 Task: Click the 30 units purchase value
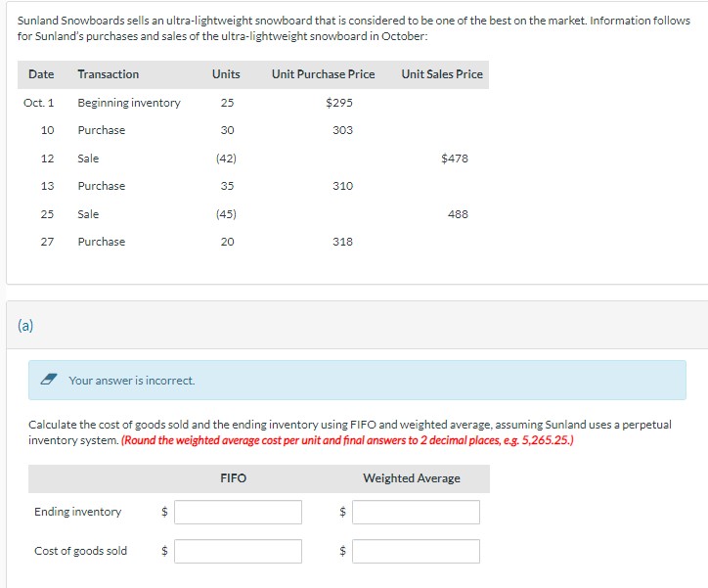tap(227, 130)
